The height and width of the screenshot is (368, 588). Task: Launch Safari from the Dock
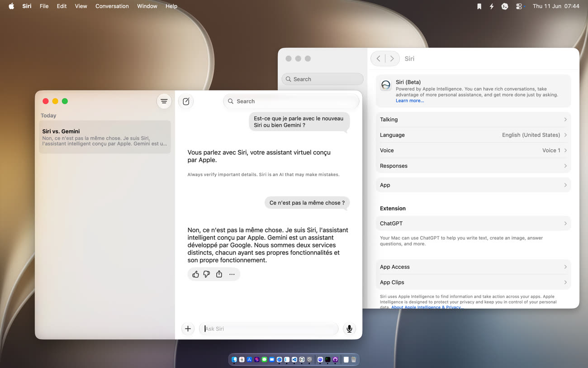[280, 359]
